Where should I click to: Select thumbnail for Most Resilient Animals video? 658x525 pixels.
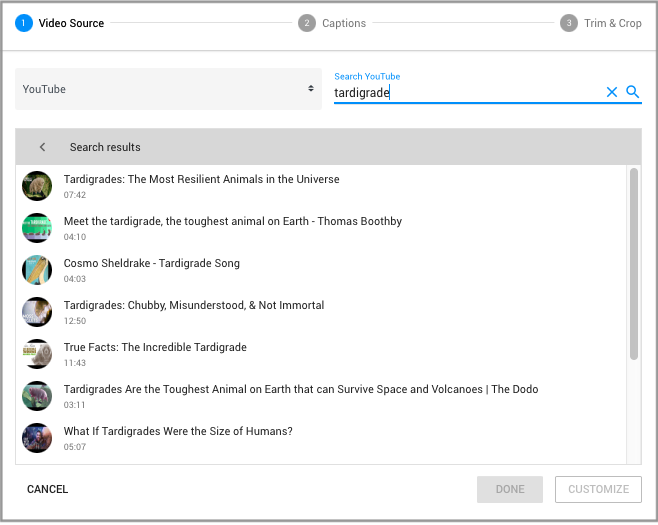click(x=37, y=186)
